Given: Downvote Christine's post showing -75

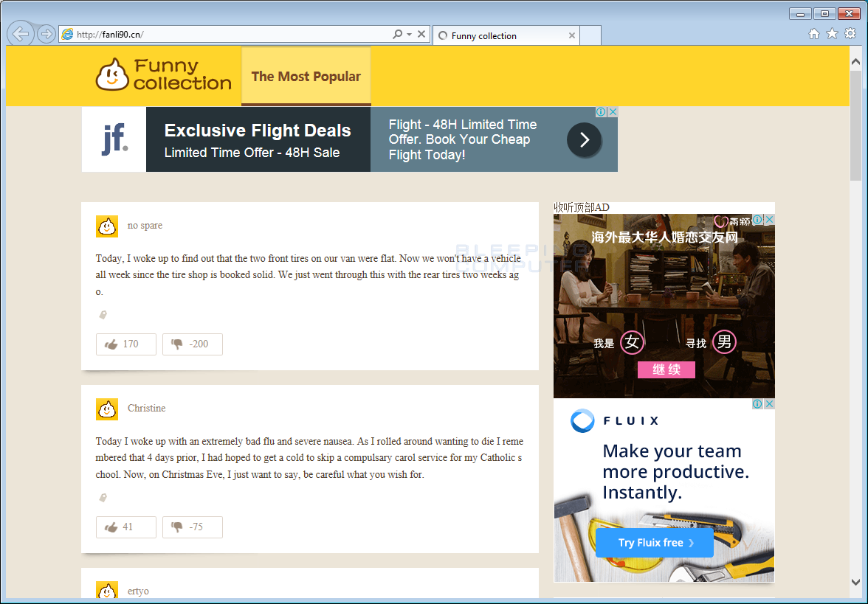Looking at the screenshot, I should 193,527.
